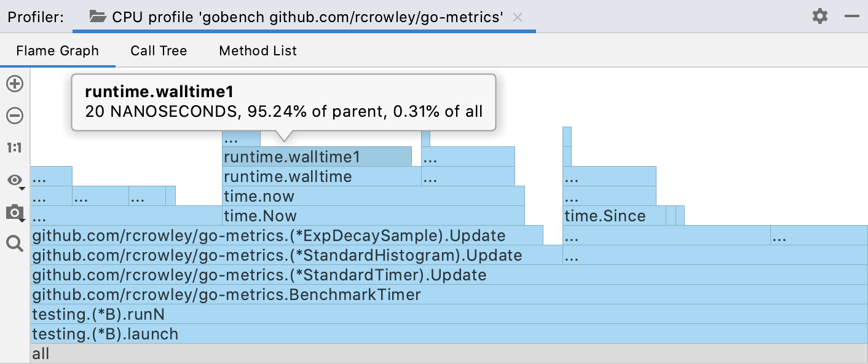Click the folder icon on CPU profile tab
This screenshot has width=868, height=364.
[x=98, y=17]
